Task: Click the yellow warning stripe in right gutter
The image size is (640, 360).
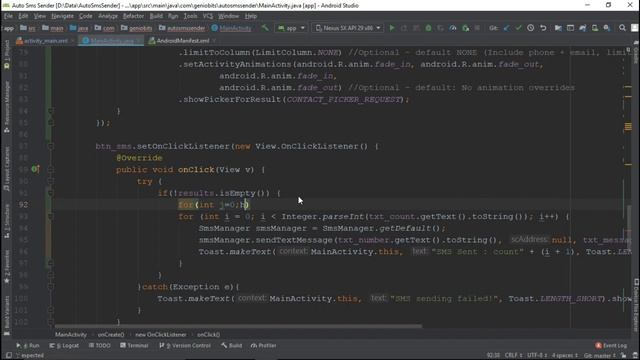Action: [x=628, y=127]
